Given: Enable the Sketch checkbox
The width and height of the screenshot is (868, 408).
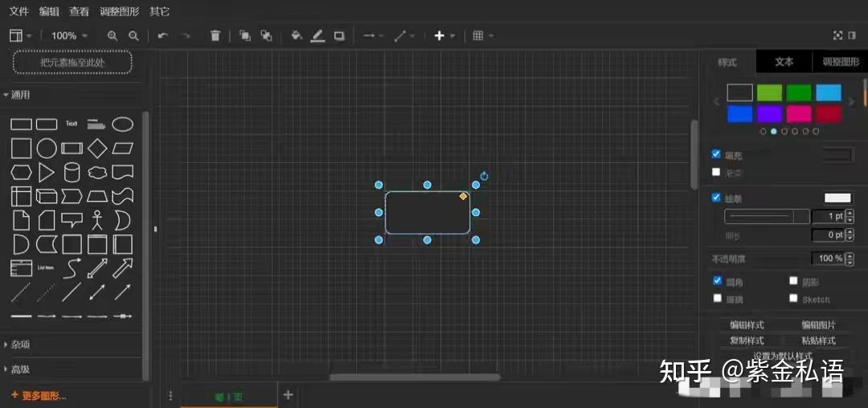Looking at the screenshot, I should (x=793, y=298).
